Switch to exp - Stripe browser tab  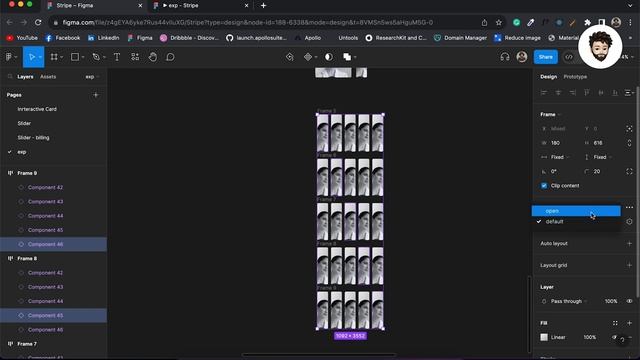point(200,6)
